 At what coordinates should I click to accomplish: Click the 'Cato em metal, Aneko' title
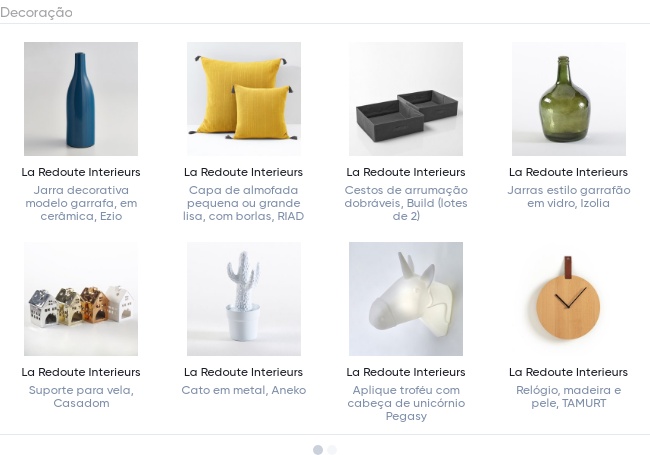coord(244,390)
